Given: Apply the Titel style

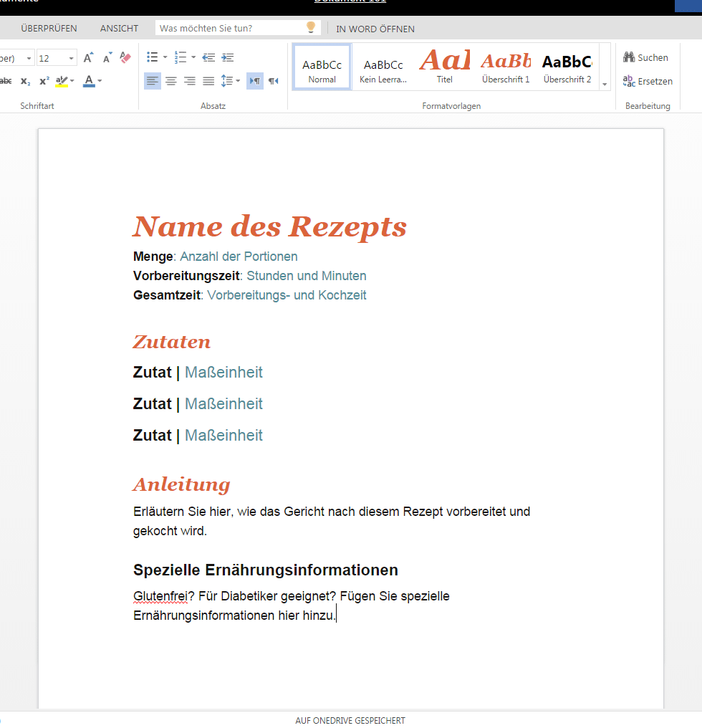Looking at the screenshot, I should (x=445, y=68).
